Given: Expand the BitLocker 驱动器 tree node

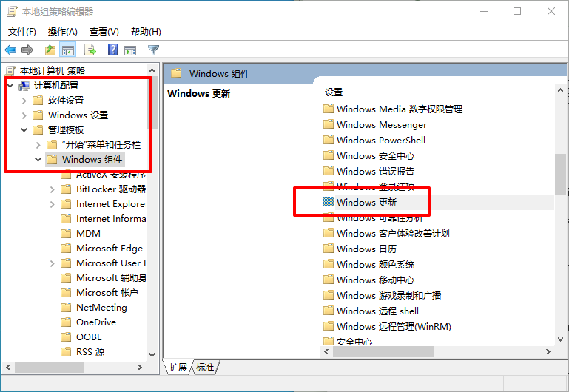Looking at the screenshot, I should [52, 189].
